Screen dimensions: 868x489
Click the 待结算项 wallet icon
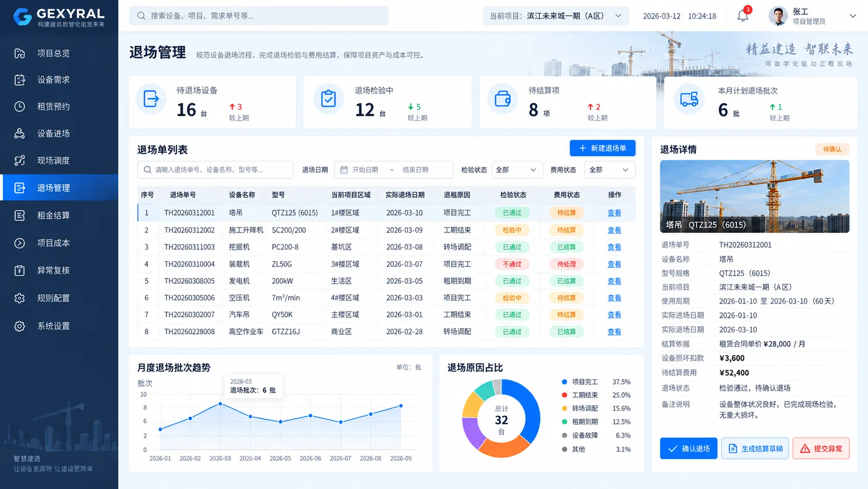click(x=503, y=99)
